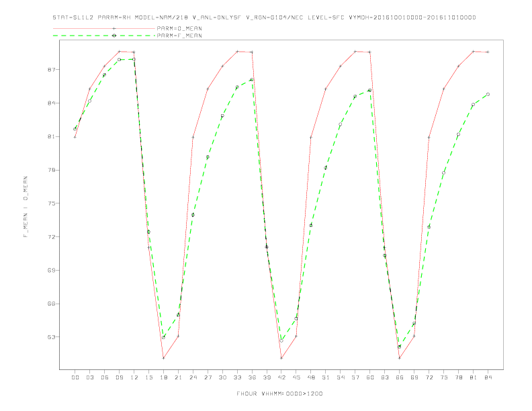Screen dimensions: 532x411
Task: Click the x-axis tick label 24
Action: click(193, 377)
